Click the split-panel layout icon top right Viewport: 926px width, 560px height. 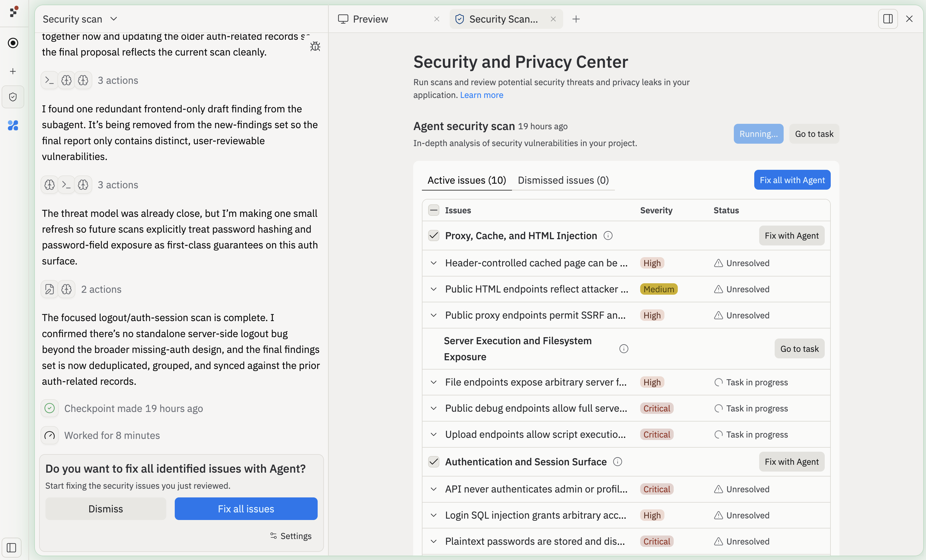(x=888, y=19)
